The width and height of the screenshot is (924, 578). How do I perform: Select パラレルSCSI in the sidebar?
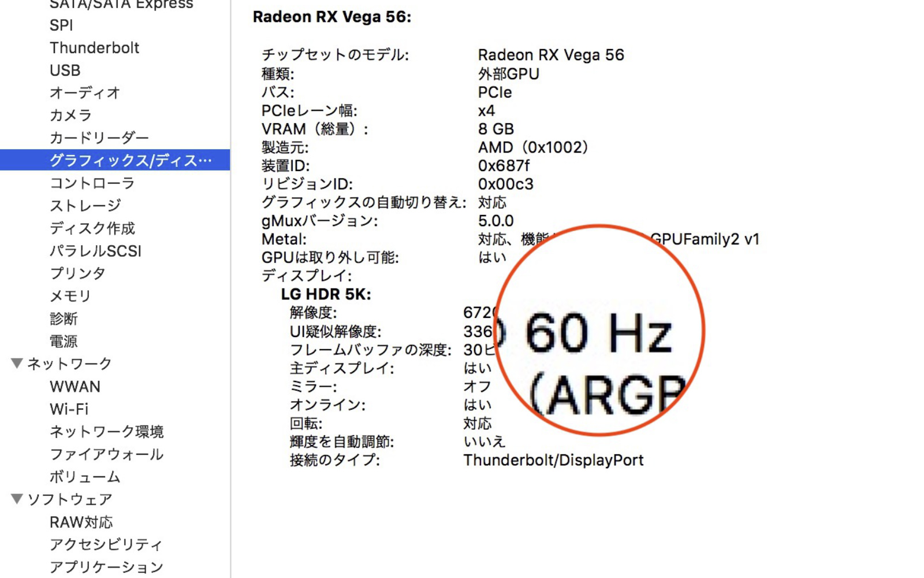(96, 251)
